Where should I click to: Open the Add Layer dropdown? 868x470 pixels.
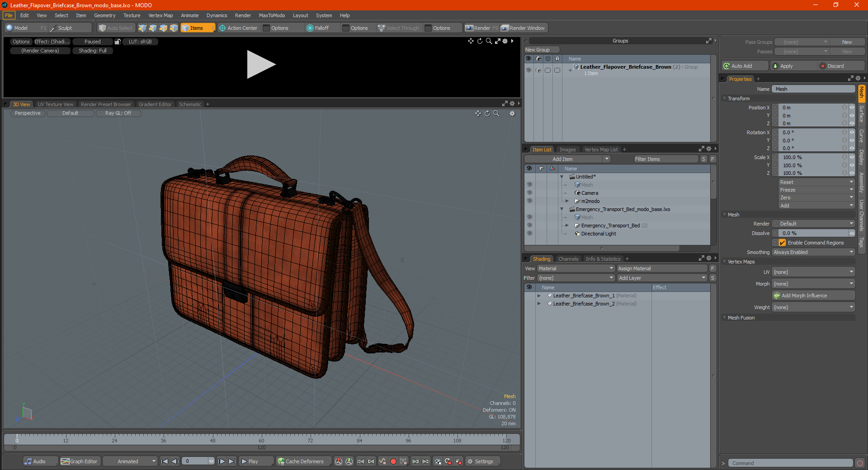point(662,278)
